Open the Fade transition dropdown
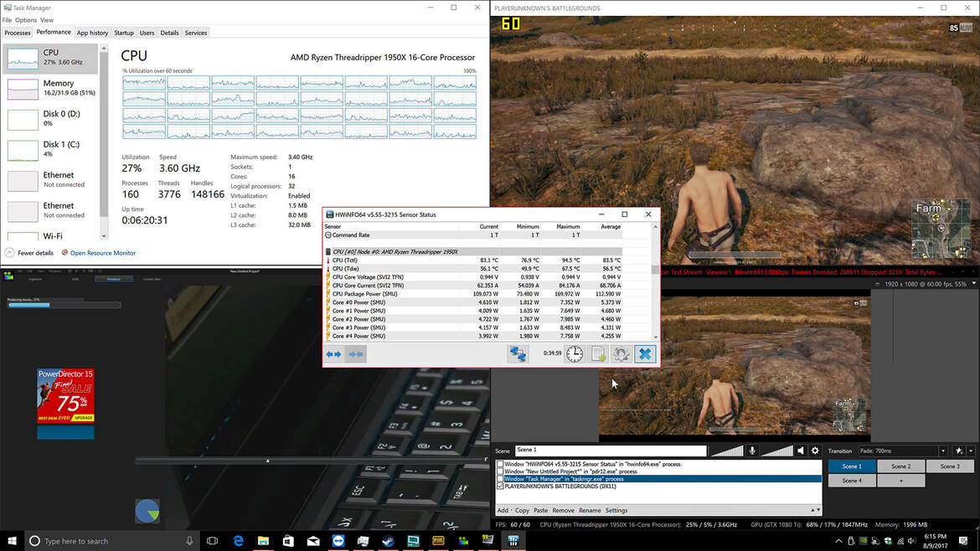Image resolution: width=980 pixels, height=551 pixels. [x=943, y=451]
